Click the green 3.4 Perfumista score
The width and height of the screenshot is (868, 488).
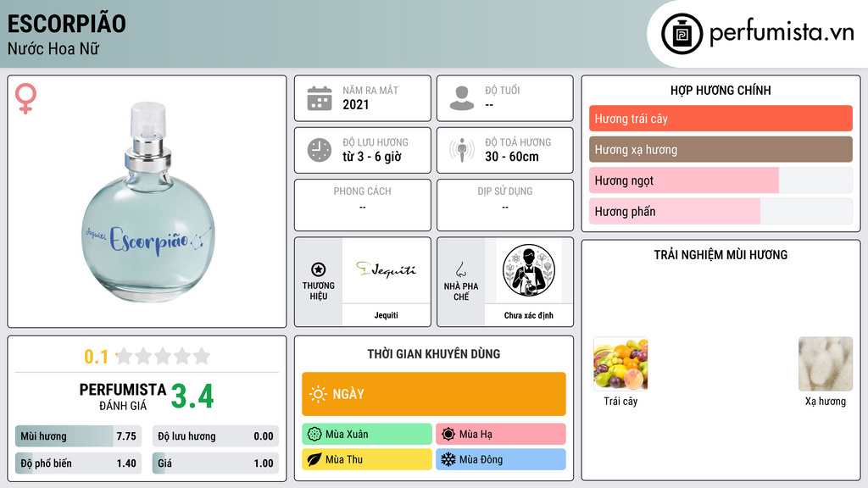pyautogui.click(x=192, y=396)
